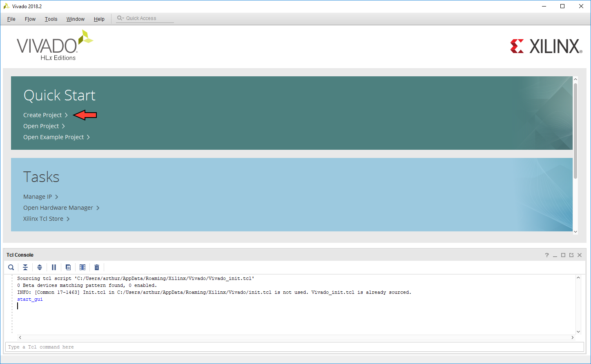Click Tcl Console scroll up arrow
This screenshot has width=591, height=364.
click(x=578, y=278)
